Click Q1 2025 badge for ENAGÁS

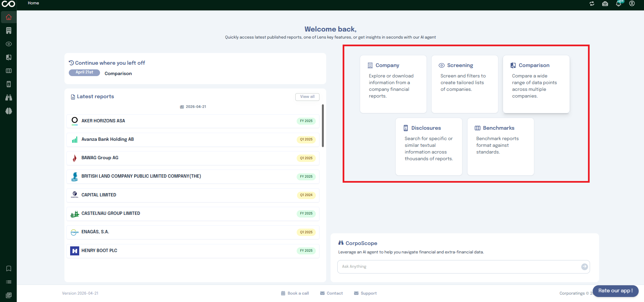tap(306, 232)
